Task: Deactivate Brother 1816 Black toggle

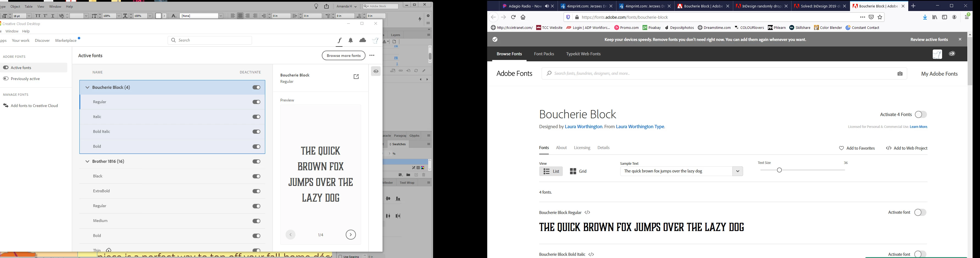Action: pos(256,176)
